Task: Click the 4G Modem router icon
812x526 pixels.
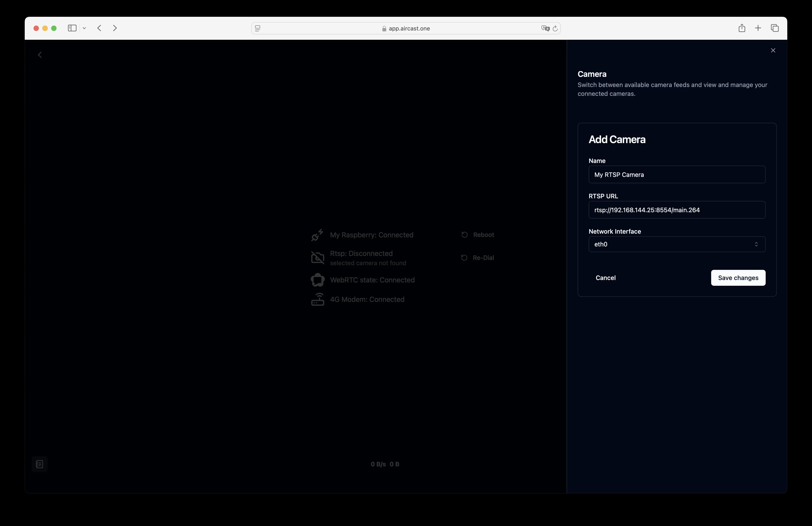Action: [x=317, y=299]
